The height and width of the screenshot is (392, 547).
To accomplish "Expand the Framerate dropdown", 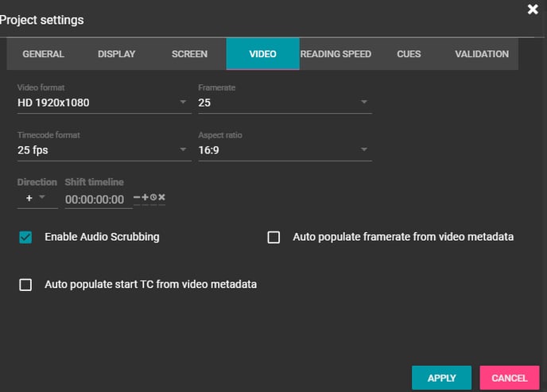I will click(284, 103).
